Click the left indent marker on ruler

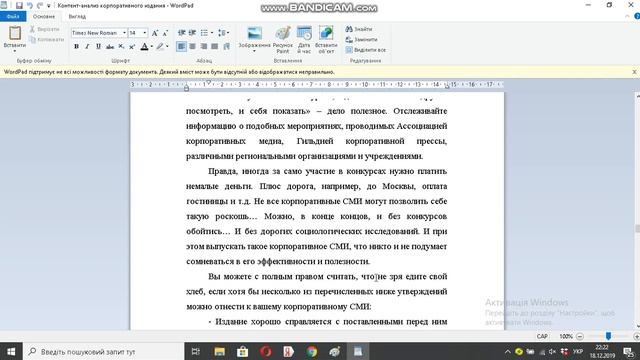[x=186, y=87]
